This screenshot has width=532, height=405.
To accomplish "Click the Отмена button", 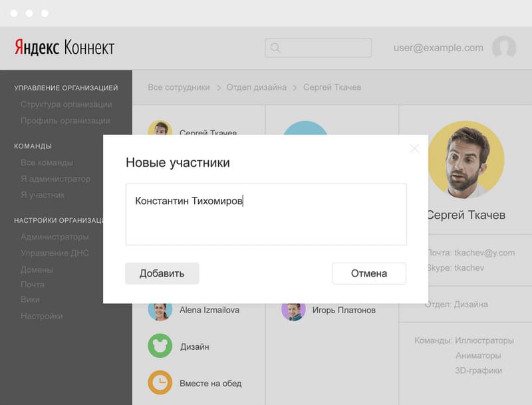I will pos(369,273).
